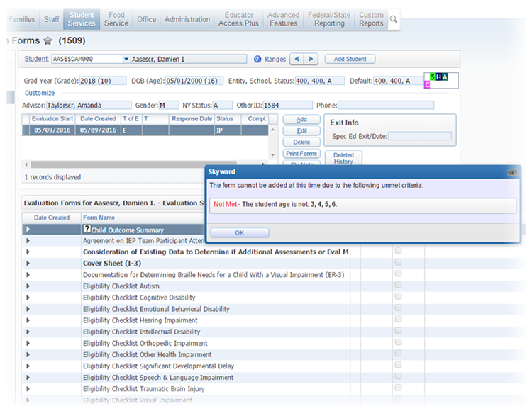
Task: Open the Student Services tab
Action: 82,19
